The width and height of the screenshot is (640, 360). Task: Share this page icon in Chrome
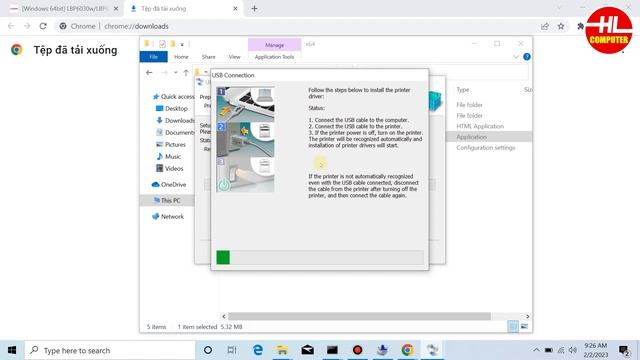click(544, 26)
